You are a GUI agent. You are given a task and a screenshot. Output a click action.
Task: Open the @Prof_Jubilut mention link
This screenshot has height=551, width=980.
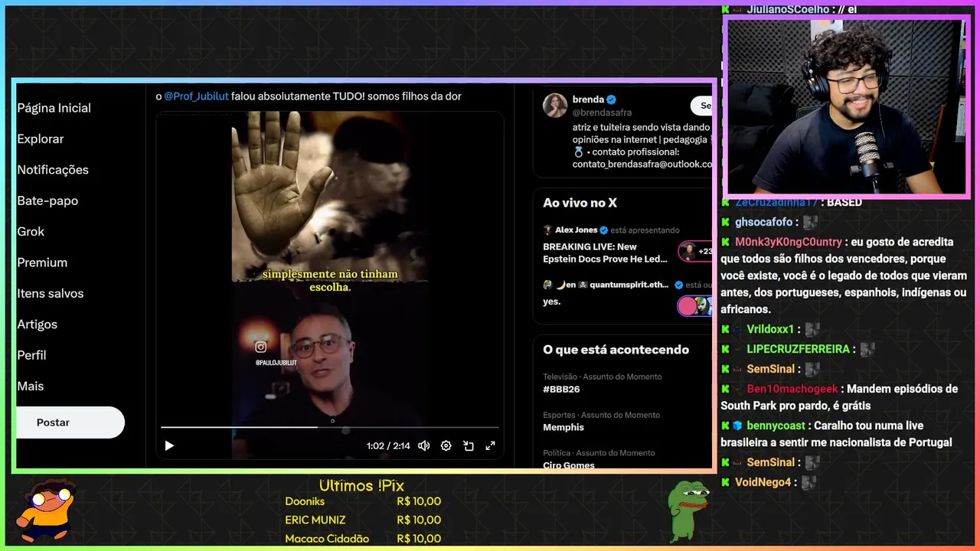(196, 96)
